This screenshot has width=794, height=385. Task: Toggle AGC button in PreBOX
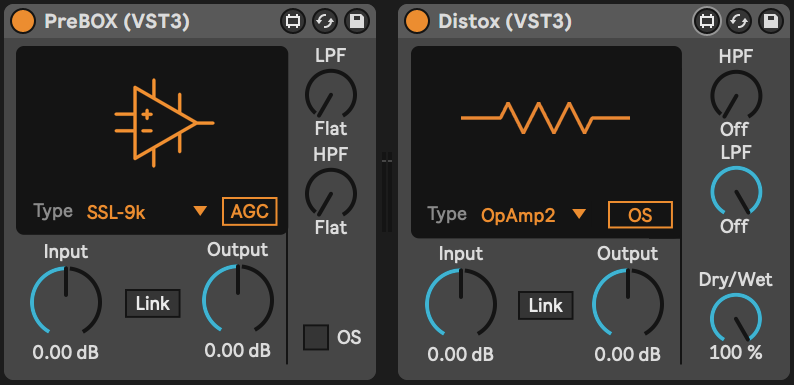(250, 211)
